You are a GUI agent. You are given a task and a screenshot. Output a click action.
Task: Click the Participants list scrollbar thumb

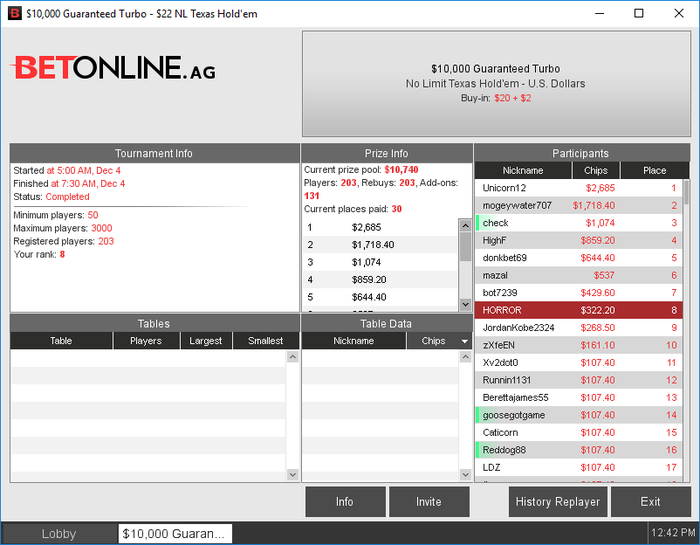pos(686,192)
